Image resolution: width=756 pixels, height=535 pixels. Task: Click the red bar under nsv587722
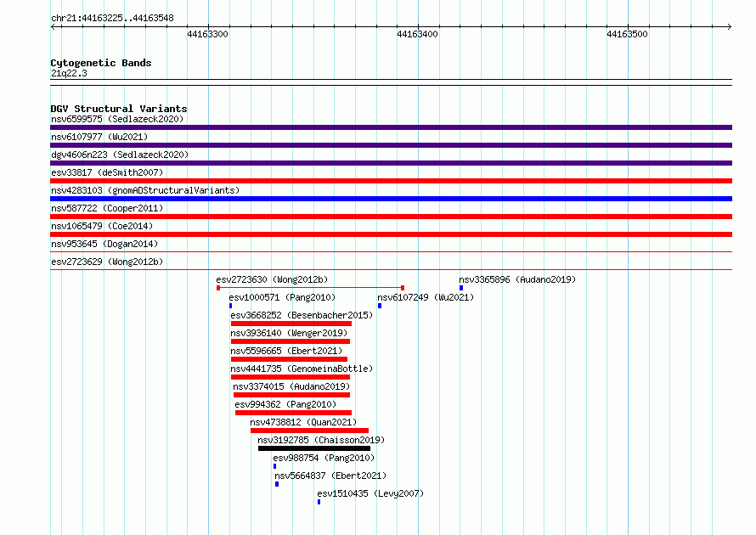click(x=391, y=217)
